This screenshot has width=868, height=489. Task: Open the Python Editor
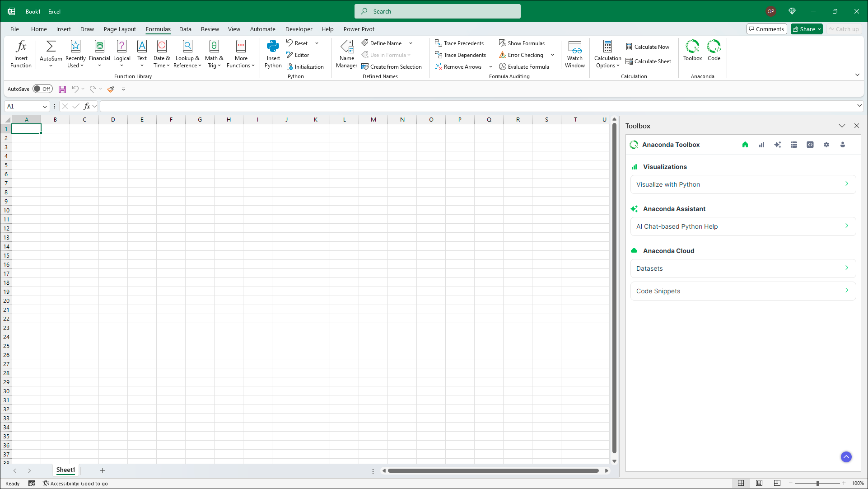[298, 55]
